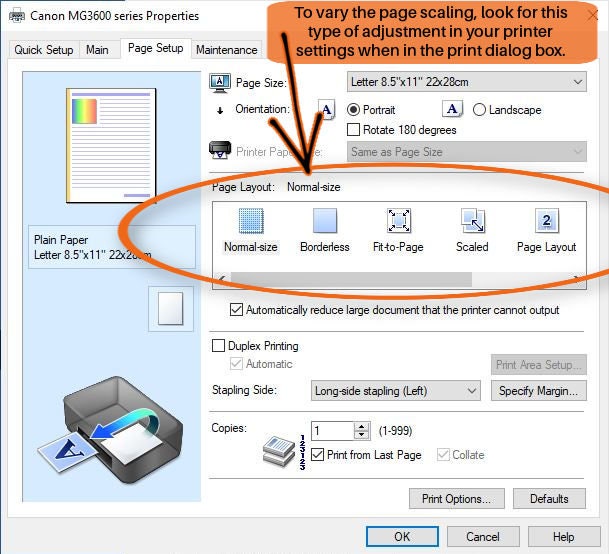
Task: Click the landscape orientation A icon
Action: coord(452,109)
